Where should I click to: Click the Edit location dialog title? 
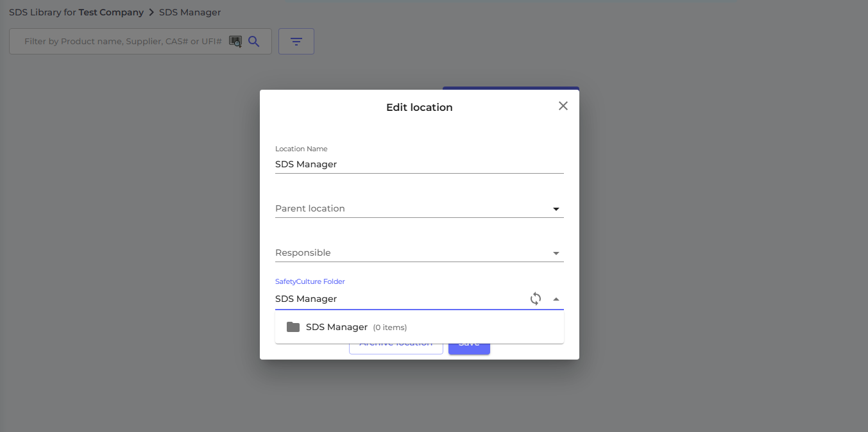420,108
